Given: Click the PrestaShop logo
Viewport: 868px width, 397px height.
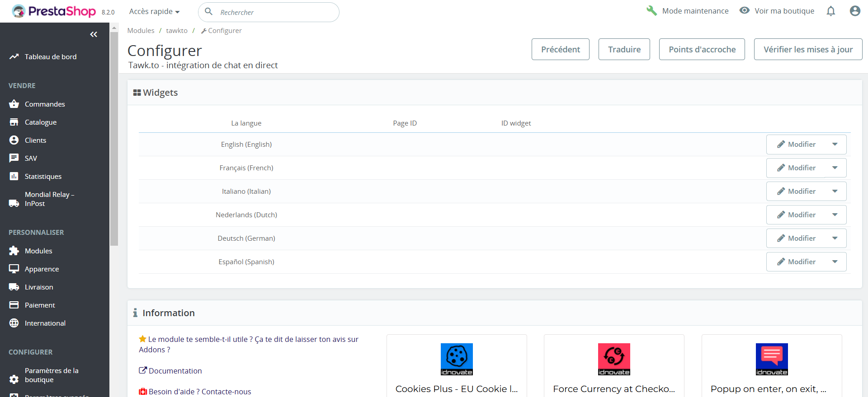Looking at the screenshot, I should 54,11.
